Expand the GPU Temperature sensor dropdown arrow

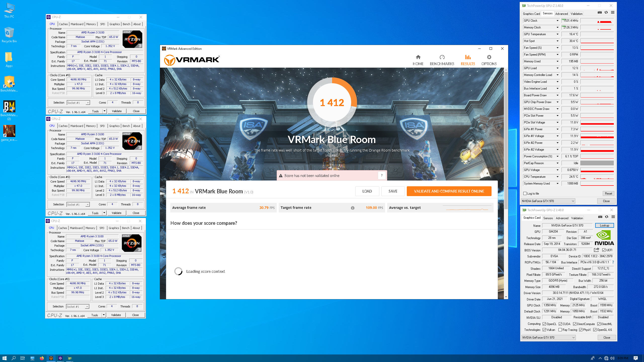pos(558,34)
